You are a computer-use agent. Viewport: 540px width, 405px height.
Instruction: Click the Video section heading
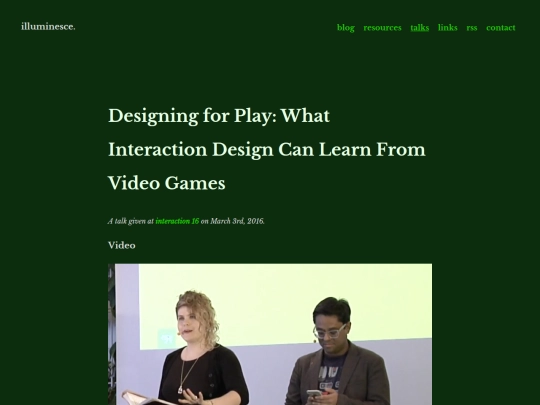(x=122, y=245)
